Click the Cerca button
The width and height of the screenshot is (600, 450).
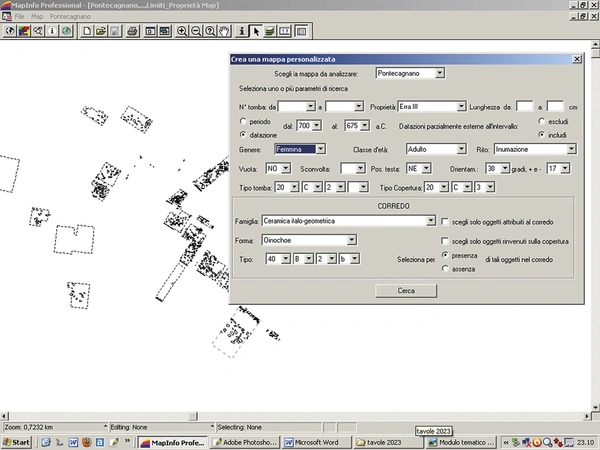point(406,290)
